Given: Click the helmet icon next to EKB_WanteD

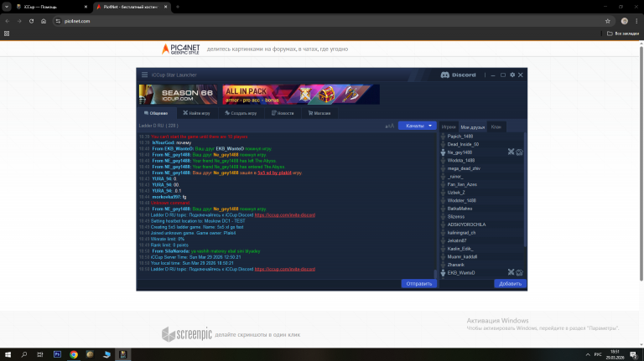Looking at the screenshot, I should 520,272.
